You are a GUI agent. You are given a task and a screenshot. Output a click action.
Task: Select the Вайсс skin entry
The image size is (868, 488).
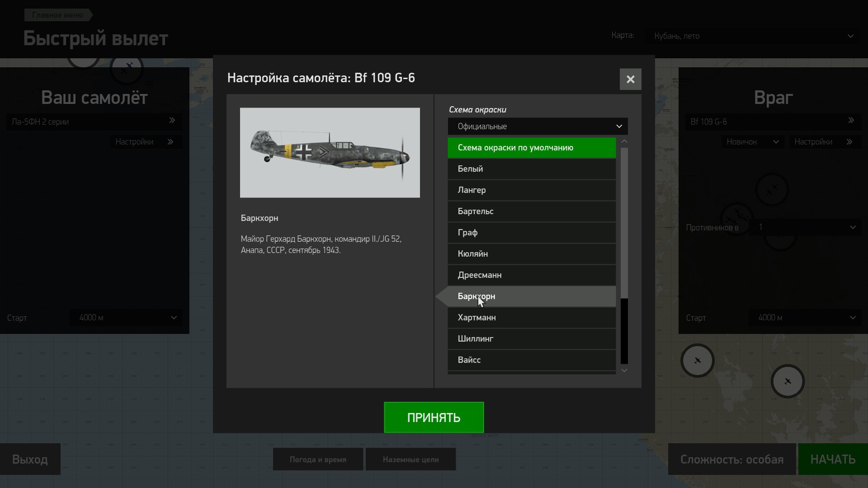coord(532,360)
